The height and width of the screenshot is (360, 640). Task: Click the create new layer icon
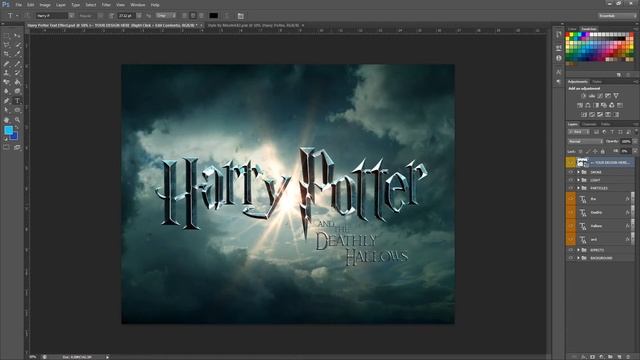(620, 357)
